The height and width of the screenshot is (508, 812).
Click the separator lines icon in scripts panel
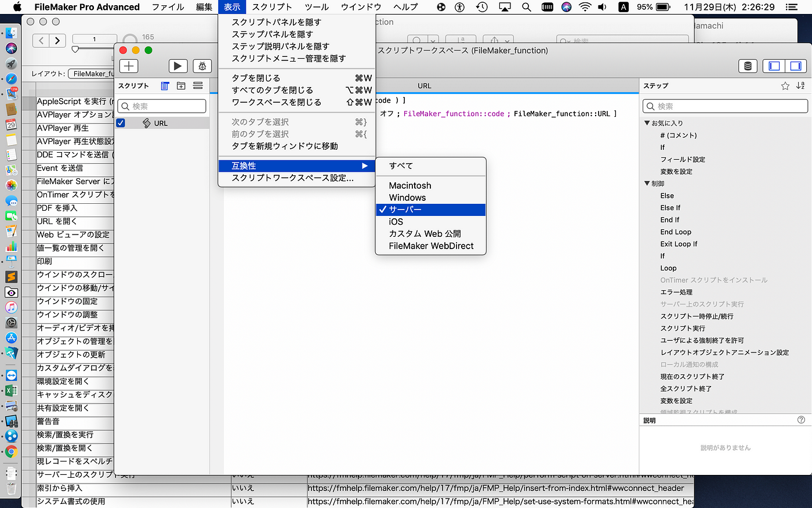click(198, 86)
